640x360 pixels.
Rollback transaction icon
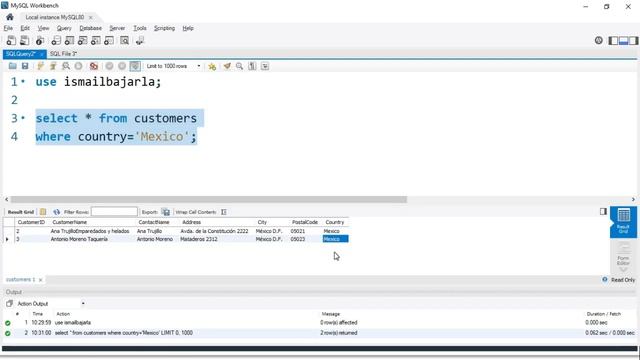pos(122,66)
